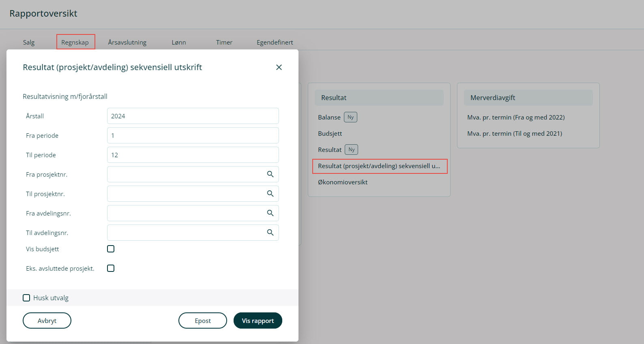Enable the Vis budsjett checkbox
644x344 pixels.
point(111,249)
